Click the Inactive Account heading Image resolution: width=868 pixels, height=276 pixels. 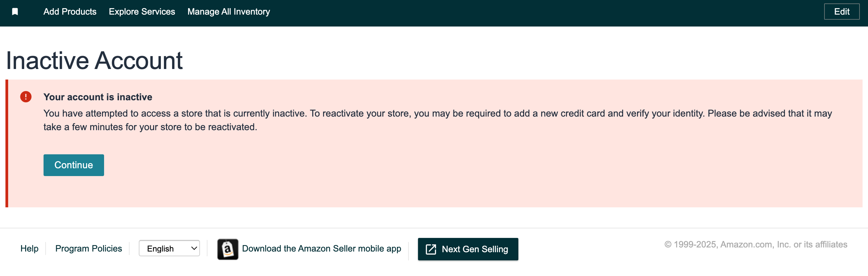click(94, 61)
